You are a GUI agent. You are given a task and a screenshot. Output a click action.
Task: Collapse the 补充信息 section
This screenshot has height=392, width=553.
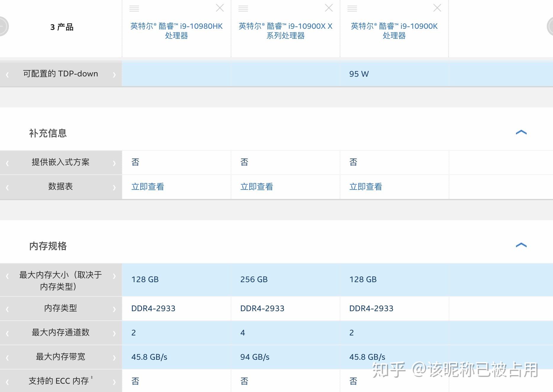coord(521,132)
